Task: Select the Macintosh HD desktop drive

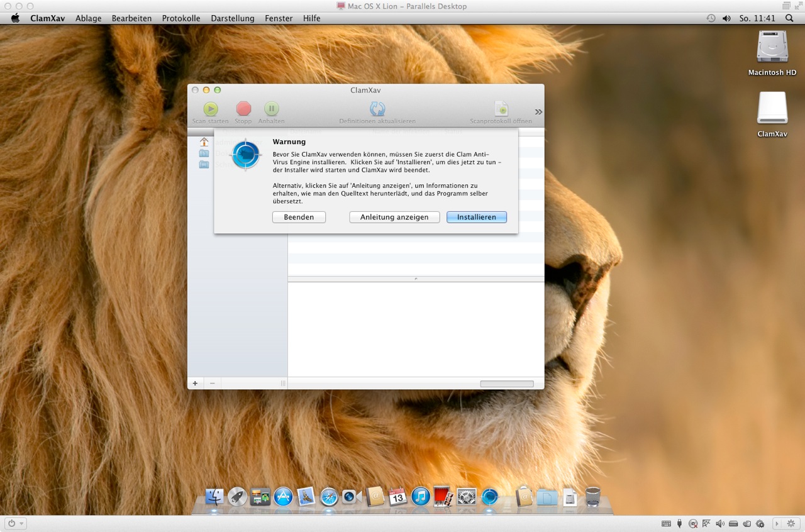Action: 772,47
